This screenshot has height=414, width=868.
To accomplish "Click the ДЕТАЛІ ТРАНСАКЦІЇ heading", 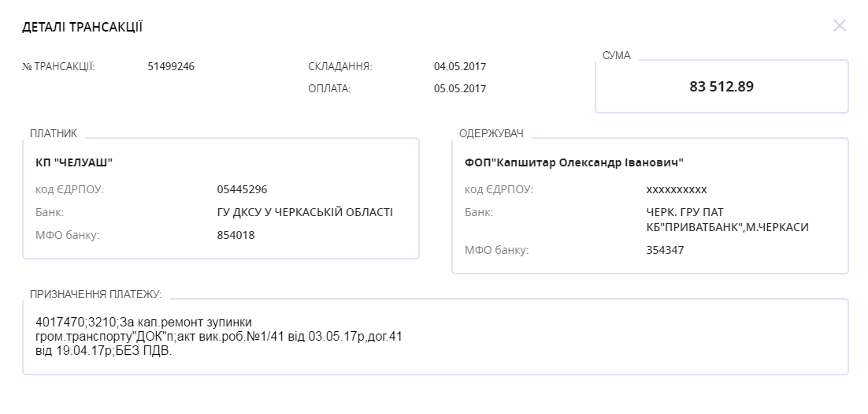I will tap(82, 28).
